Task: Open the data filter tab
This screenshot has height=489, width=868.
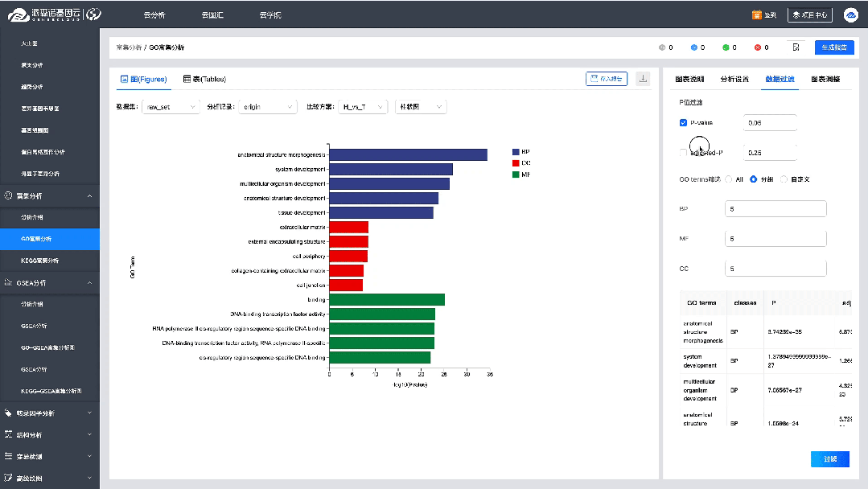Action: coord(780,79)
